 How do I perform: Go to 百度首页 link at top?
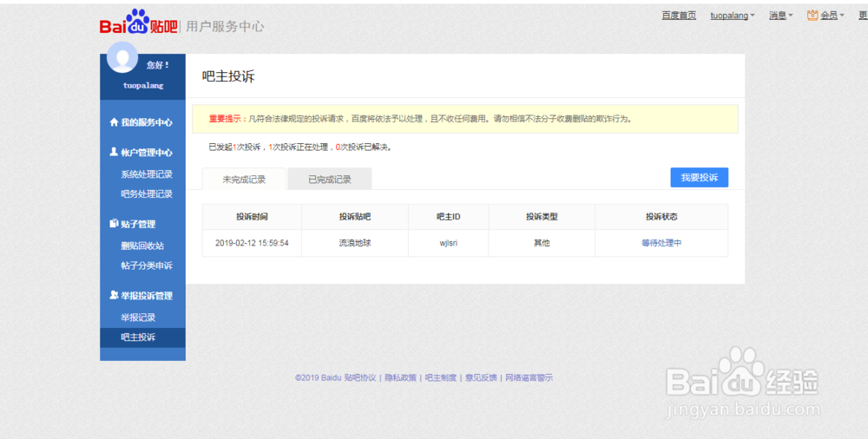(x=679, y=16)
